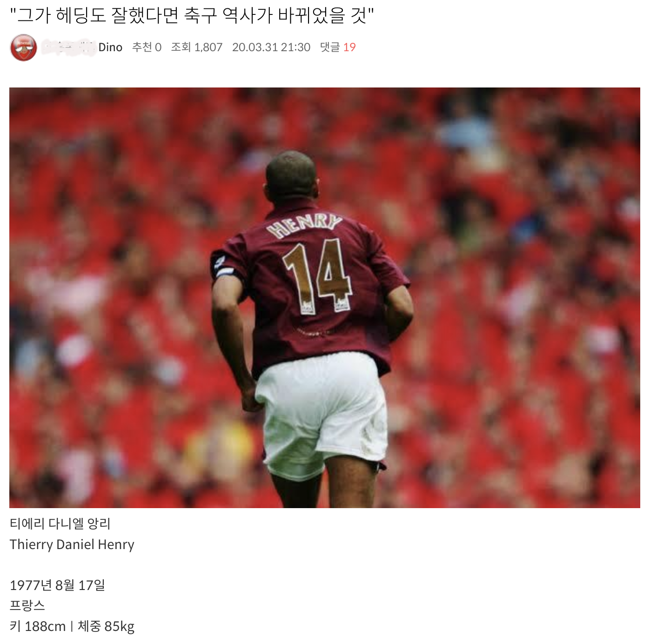Open the author profile named Dino
The image size is (657, 644).
click(110, 47)
